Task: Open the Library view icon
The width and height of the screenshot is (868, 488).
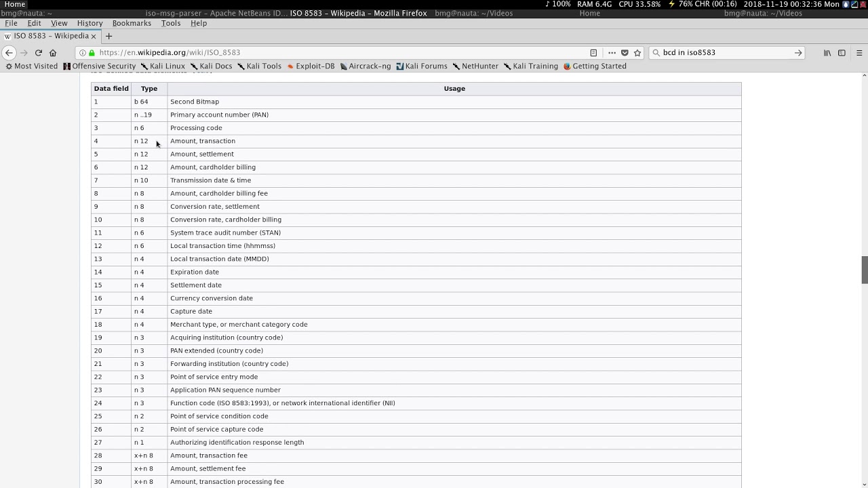Action: pyautogui.click(x=827, y=53)
